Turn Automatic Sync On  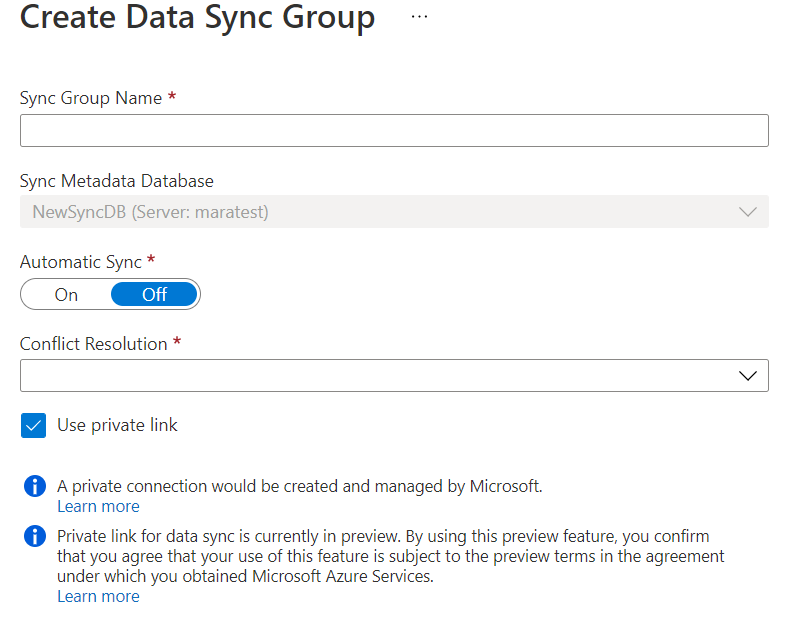click(x=67, y=294)
